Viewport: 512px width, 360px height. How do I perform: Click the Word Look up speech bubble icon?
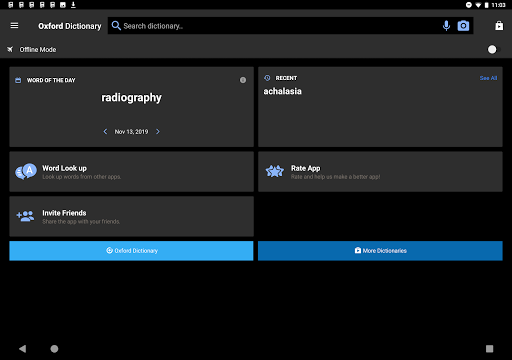(x=26, y=171)
